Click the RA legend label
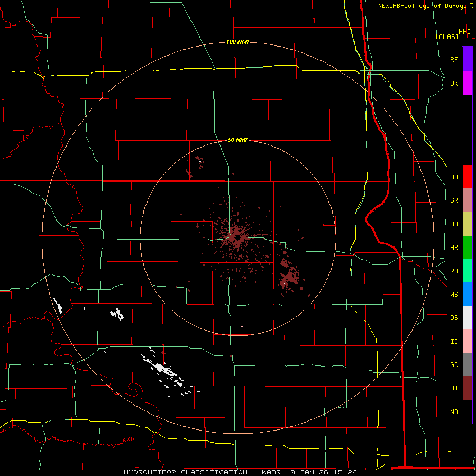This screenshot has width=476, height=476. (454, 271)
